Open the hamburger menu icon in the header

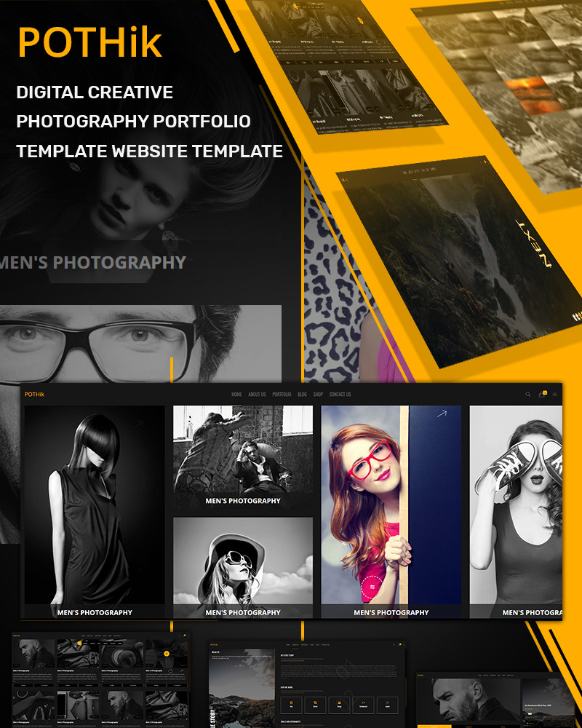(555, 394)
